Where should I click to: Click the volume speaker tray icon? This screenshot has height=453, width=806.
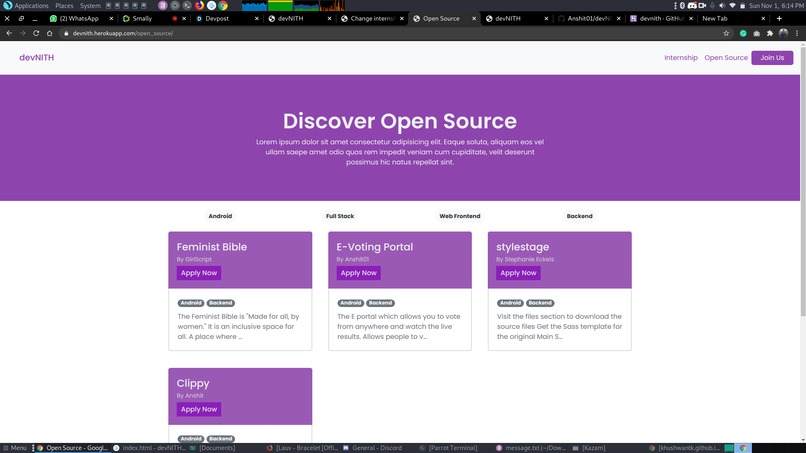[722, 6]
